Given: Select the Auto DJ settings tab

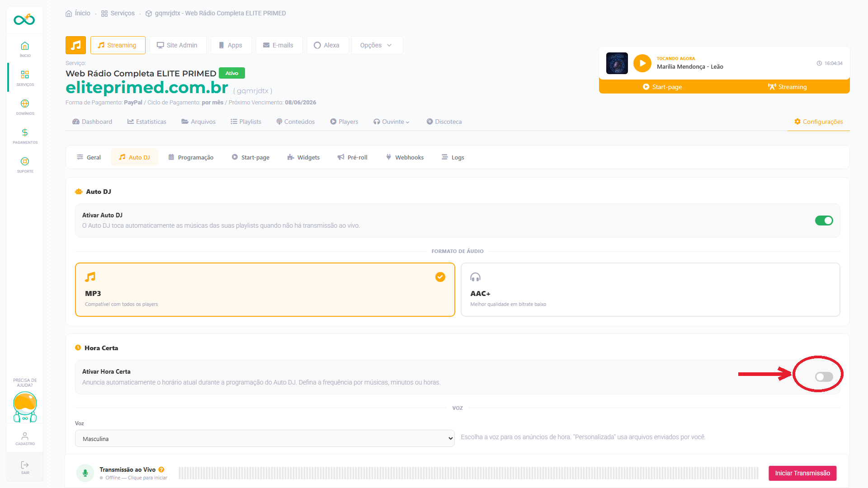Looking at the screenshot, I should [x=134, y=157].
